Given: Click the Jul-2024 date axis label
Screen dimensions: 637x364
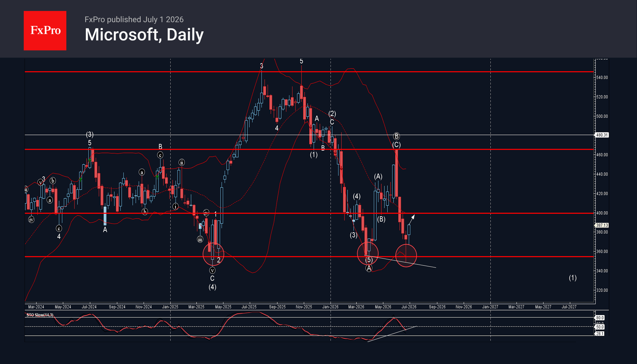Looking at the screenshot, I should (x=89, y=307).
